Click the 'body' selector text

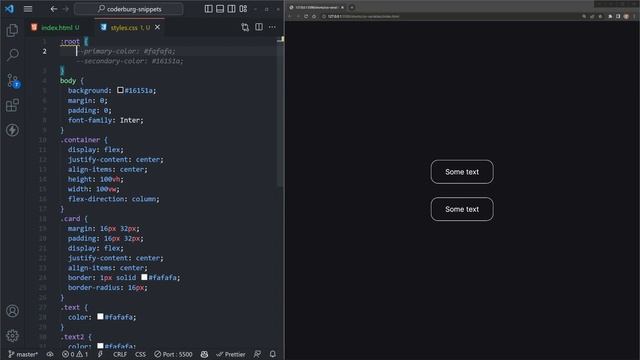[x=68, y=80]
